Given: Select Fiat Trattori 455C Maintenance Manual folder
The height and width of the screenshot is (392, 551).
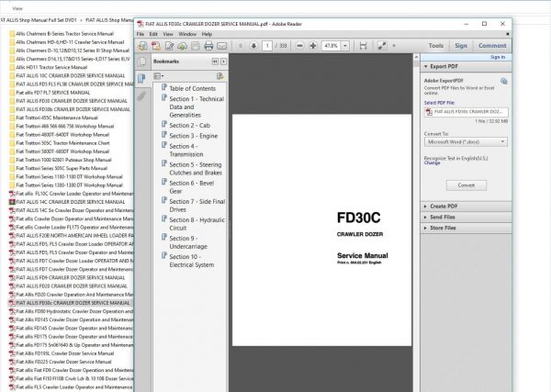Looking at the screenshot, I should pos(57,118).
